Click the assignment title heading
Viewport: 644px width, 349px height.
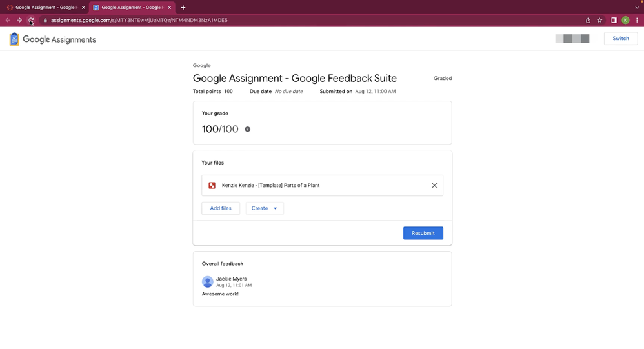pyautogui.click(x=294, y=79)
